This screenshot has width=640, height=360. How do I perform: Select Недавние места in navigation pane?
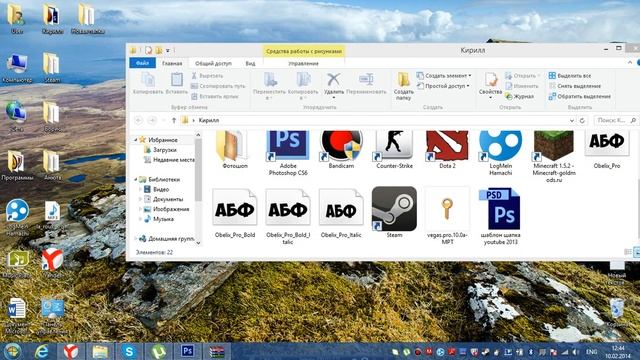(x=169, y=160)
